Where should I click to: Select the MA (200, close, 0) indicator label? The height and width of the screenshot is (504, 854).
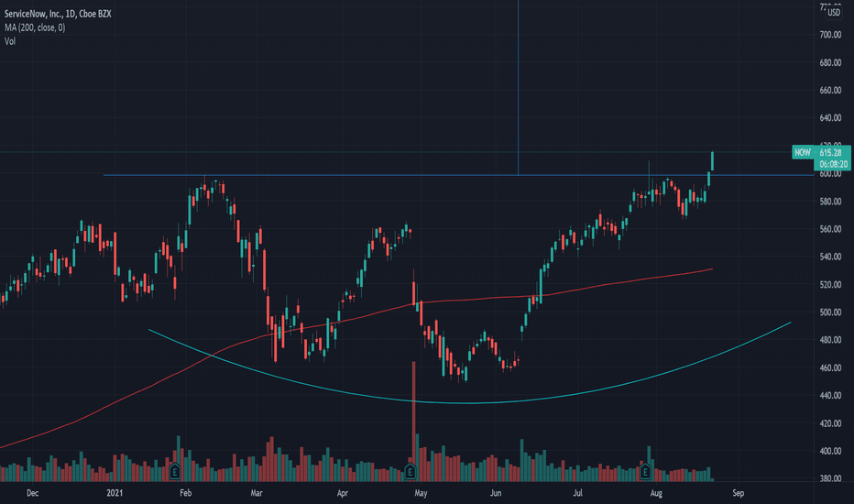point(35,27)
